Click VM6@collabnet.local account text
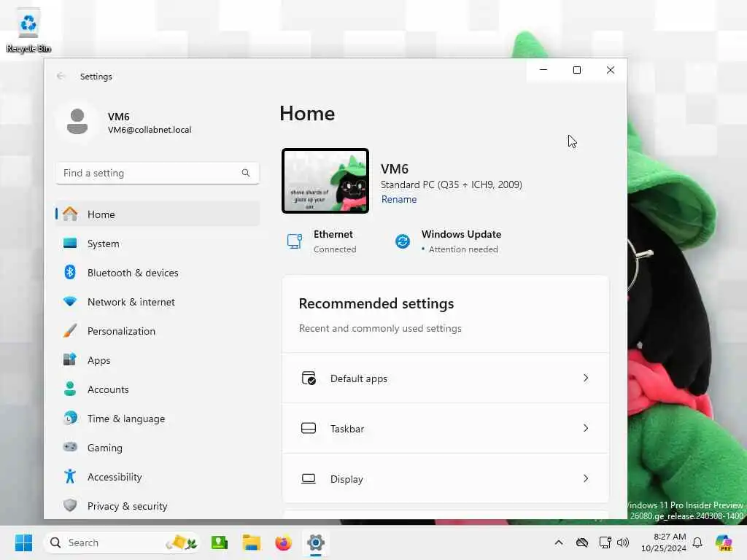 150,130
